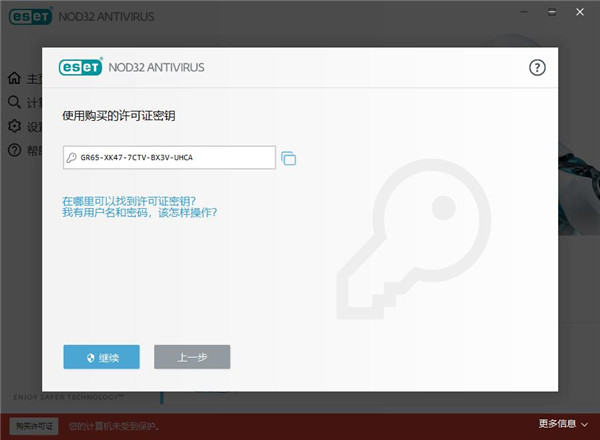
Task: Click the key icon inside license field
Action: tap(72, 158)
